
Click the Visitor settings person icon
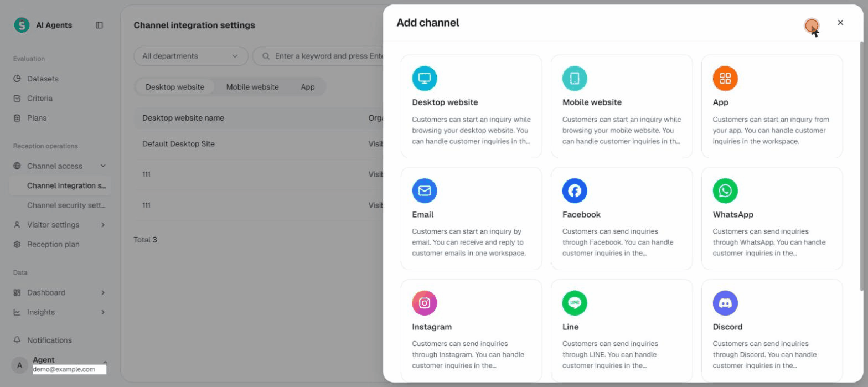point(17,225)
